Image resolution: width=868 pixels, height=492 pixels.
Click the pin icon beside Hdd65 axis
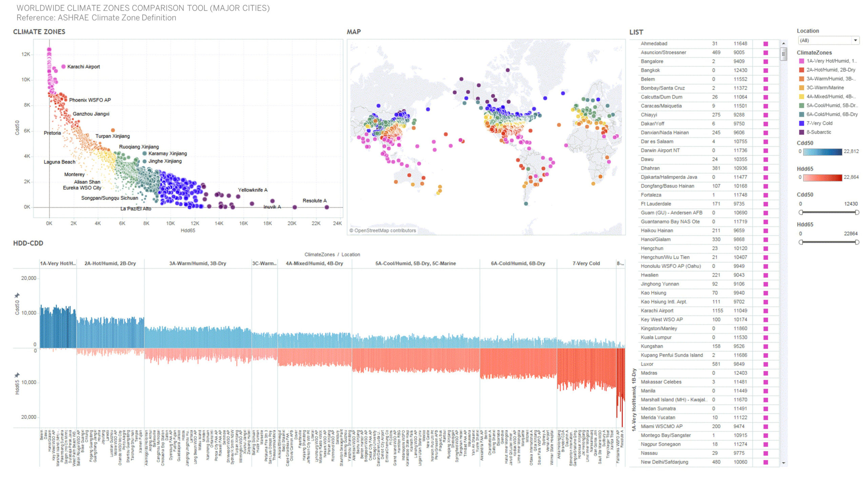click(17, 375)
